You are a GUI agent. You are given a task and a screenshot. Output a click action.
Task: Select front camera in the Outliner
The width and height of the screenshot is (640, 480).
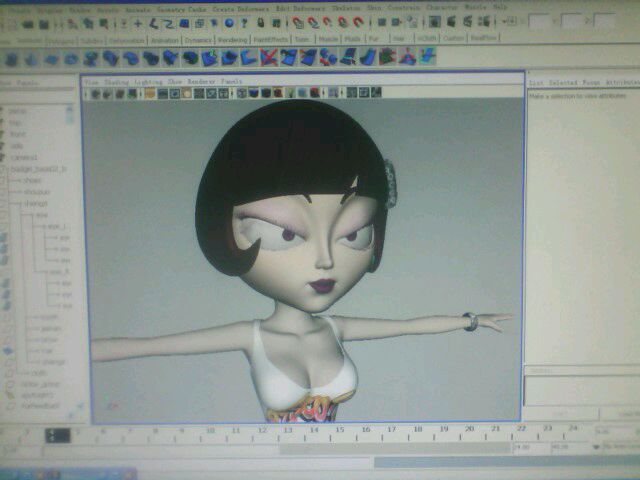[18, 134]
